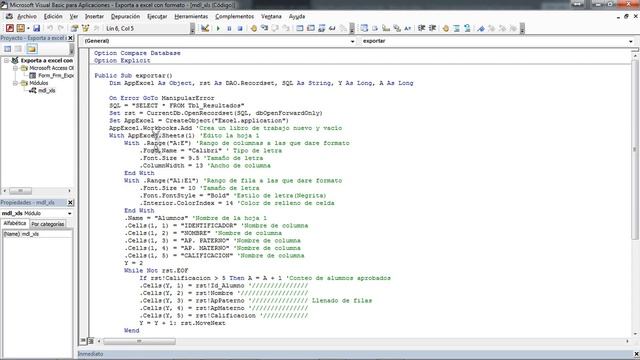Click the 'Wend' code line
The width and height of the screenshot is (640, 360).
(x=131, y=331)
